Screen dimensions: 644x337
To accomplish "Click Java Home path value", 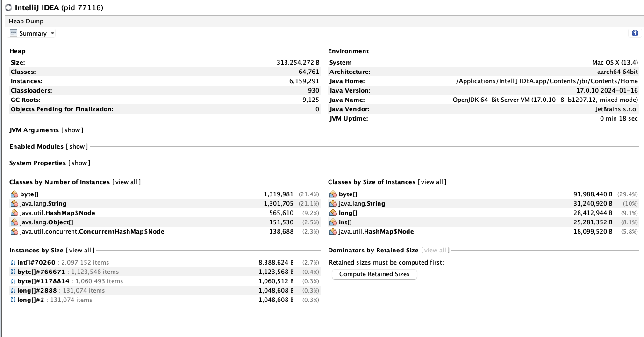I will [x=547, y=81].
